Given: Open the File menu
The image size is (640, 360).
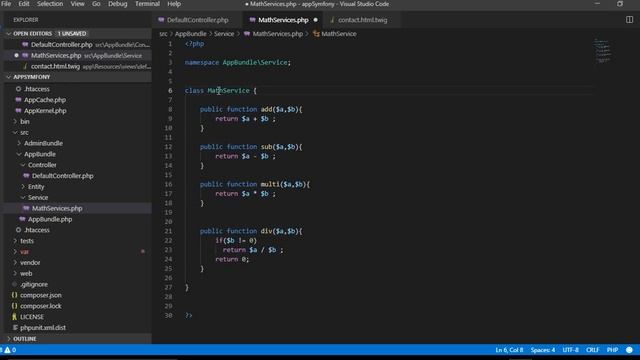Looking at the screenshot, I should click(6, 4).
